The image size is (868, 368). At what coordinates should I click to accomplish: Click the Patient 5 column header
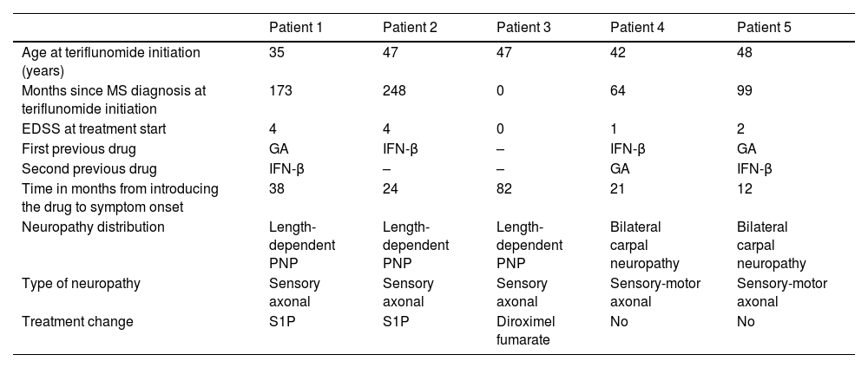[764, 26]
